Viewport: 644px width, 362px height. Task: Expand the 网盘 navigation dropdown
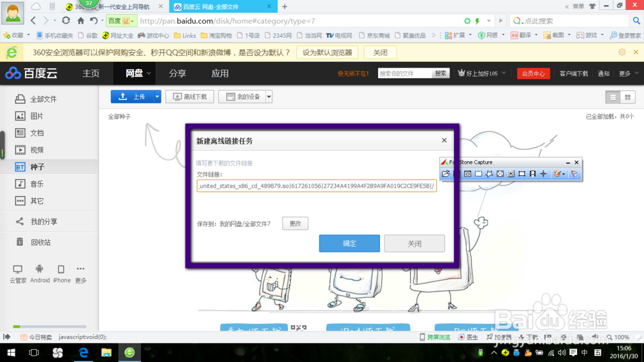coord(149,73)
